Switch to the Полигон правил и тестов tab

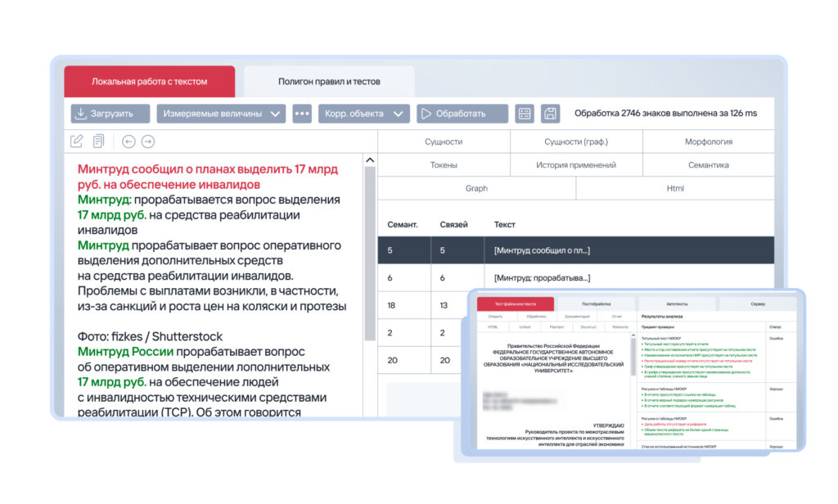point(331,82)
